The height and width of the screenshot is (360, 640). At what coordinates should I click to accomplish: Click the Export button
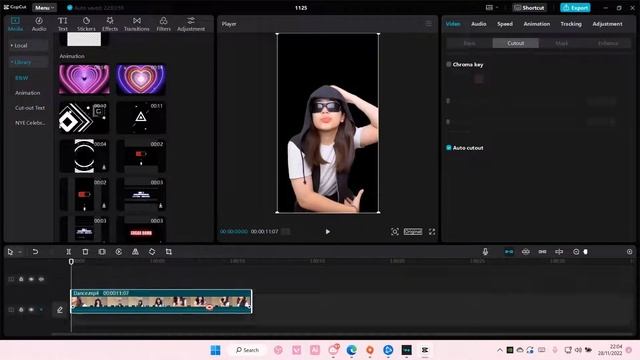575,8
